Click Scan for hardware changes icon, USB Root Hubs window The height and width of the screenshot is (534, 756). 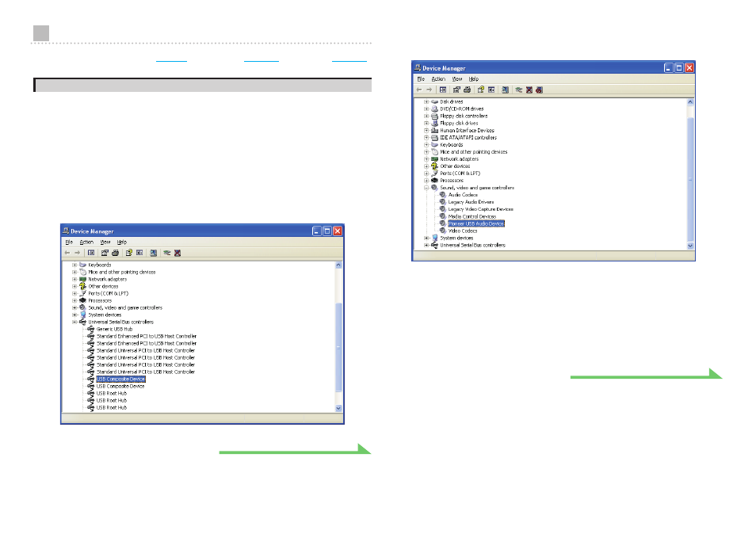click(153, 253)
